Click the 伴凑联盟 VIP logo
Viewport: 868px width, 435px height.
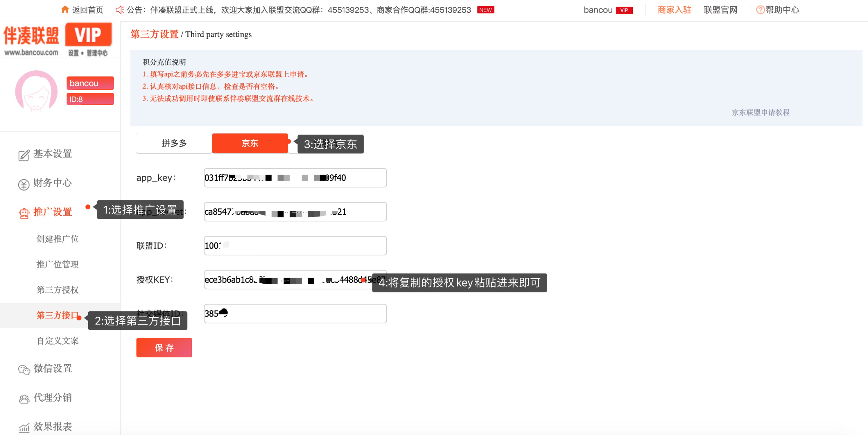pyautogui.click(x=58, y=39)
